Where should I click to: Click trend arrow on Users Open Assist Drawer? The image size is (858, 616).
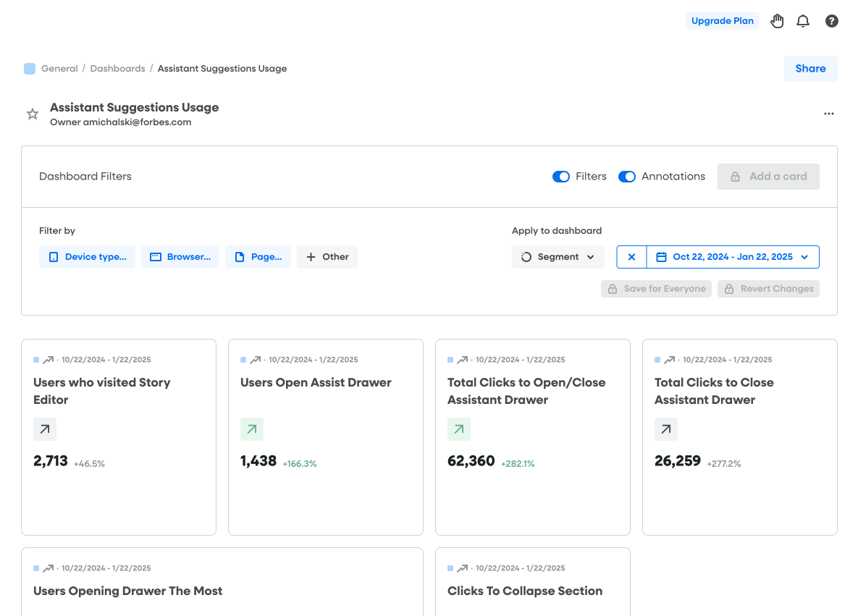252,429
